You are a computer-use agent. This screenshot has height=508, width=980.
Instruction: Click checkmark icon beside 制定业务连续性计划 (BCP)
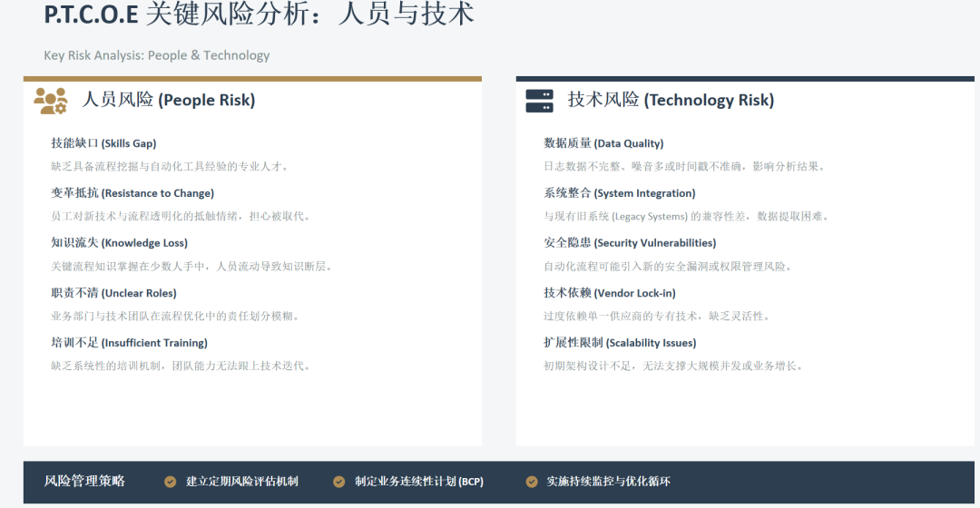[338, 482]
